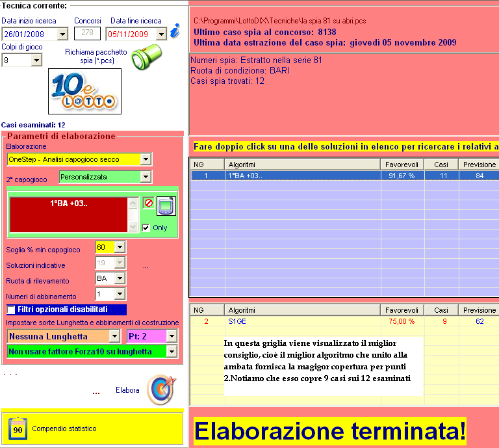Image resolution: width=499 pixels, height=448 pixels.
Task: Click Previsione value 84 cell
Action: (479, 176)
